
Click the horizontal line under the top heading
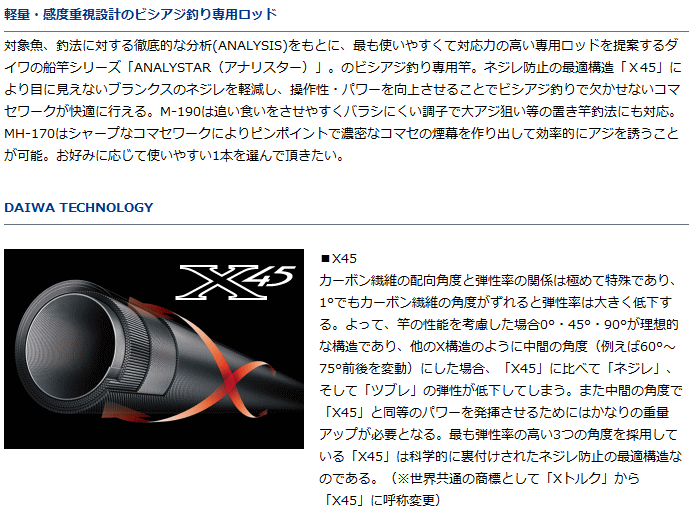click(x=346, y=31)
